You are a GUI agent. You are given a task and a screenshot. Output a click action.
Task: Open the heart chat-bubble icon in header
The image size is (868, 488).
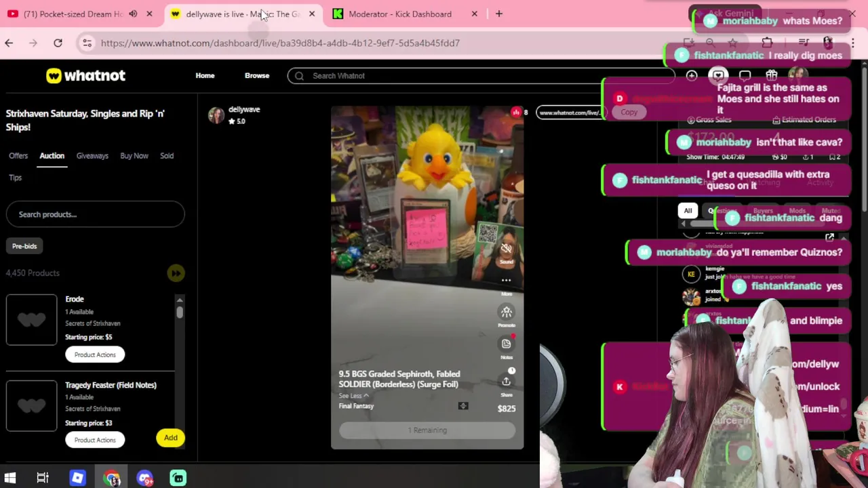click(718, 76)
